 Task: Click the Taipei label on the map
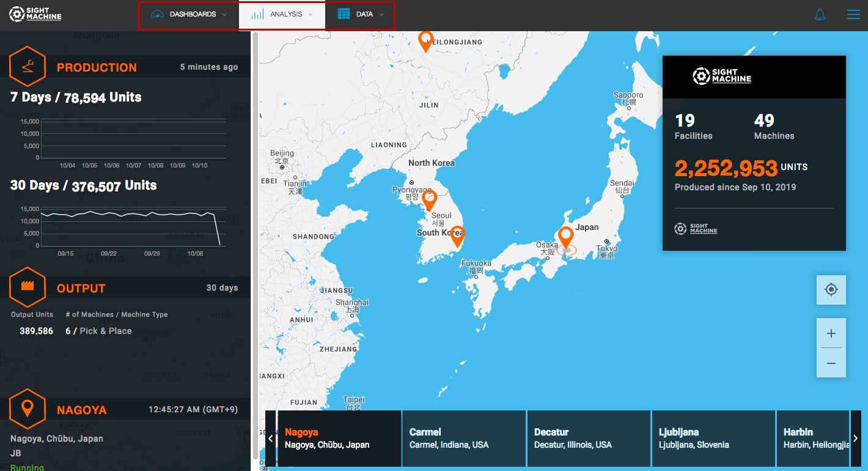(353, 404)
